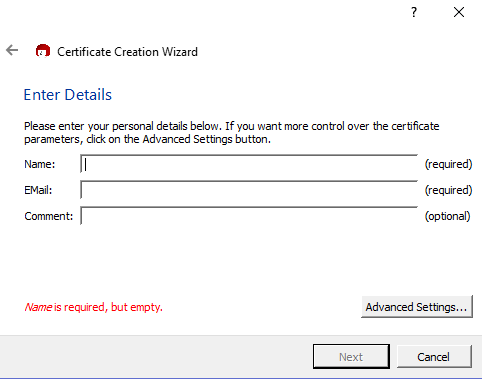
Task: Click the Comment: field label
Action: (x=49, y=216)
